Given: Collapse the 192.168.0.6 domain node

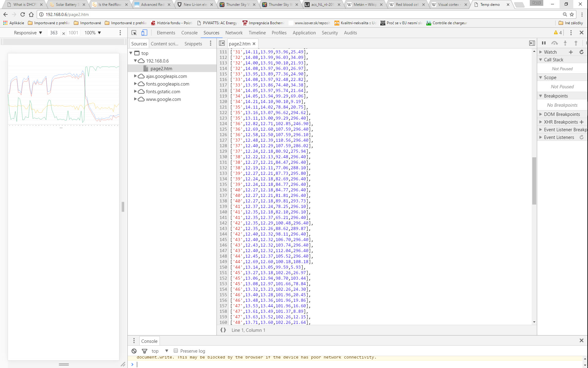Looking at the screenshot, I should [x=135, y=61].
